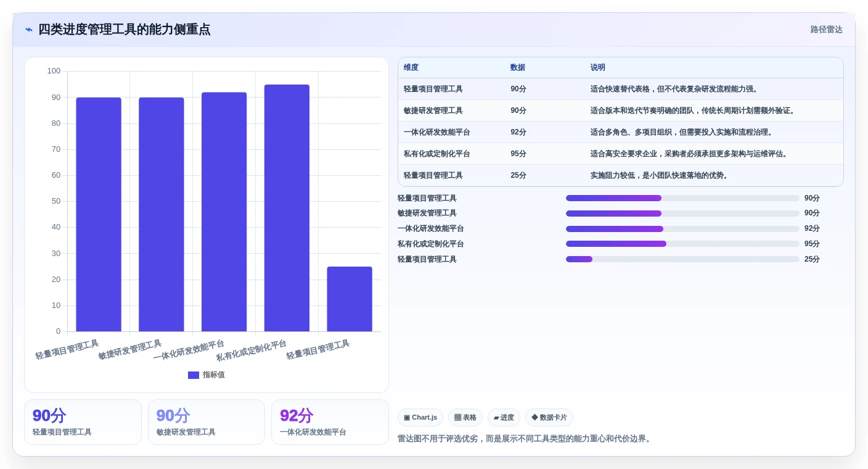Click the first chart bar, 轻量项目管理工具 at 90
Viewport: 868px width, 469px height.
coord(99,214)
